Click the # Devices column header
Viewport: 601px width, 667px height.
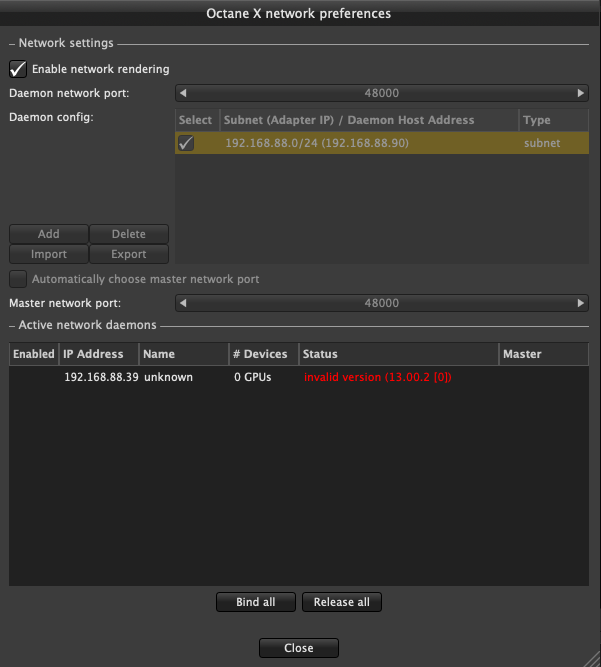(264, 354)
